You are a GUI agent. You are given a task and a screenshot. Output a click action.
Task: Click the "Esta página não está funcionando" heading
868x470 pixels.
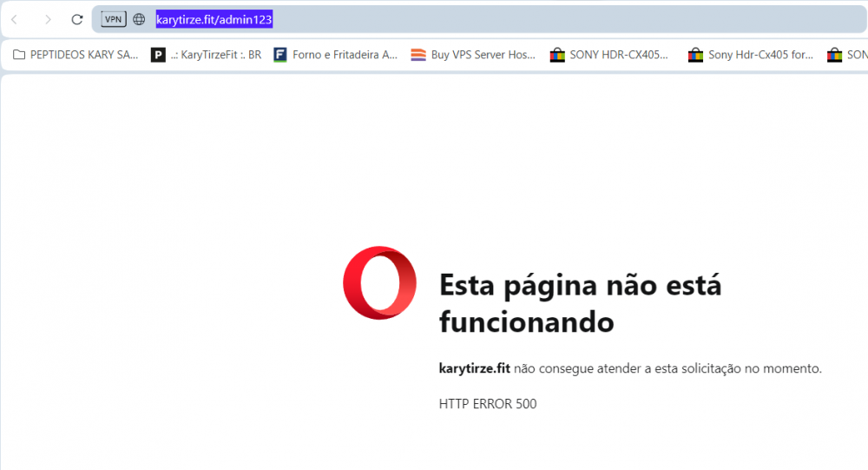pyautogui.click(x=580, y=304)
